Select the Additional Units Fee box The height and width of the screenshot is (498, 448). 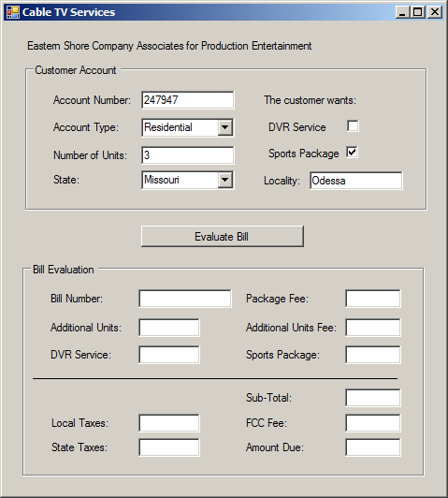(x=373, y=328)
